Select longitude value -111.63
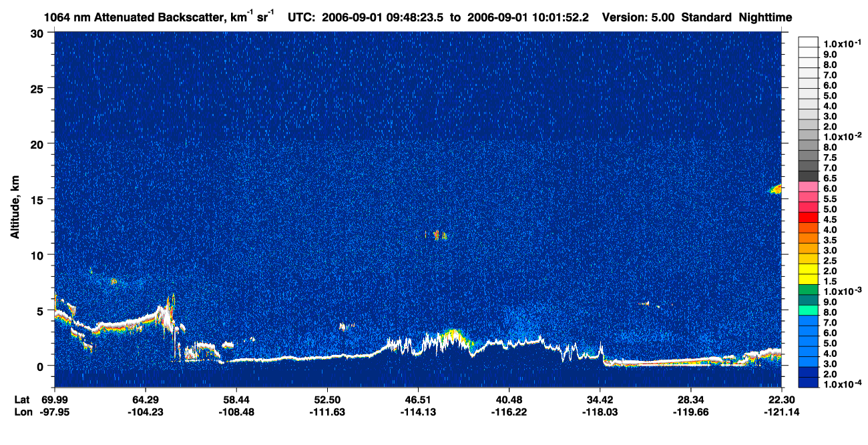The height and width of the screenshot is (445, 868). [x=327, y=412]
